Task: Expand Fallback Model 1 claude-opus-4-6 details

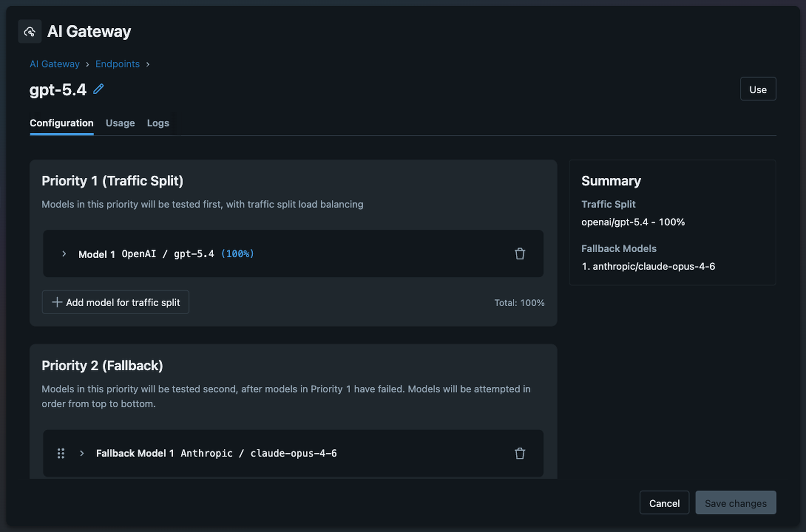Action: tap(82, 453)
